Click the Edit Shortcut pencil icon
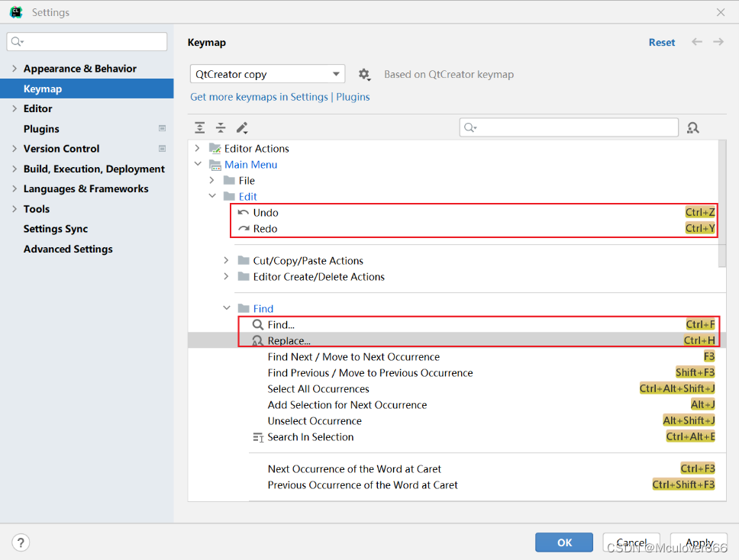 point(242,127)
